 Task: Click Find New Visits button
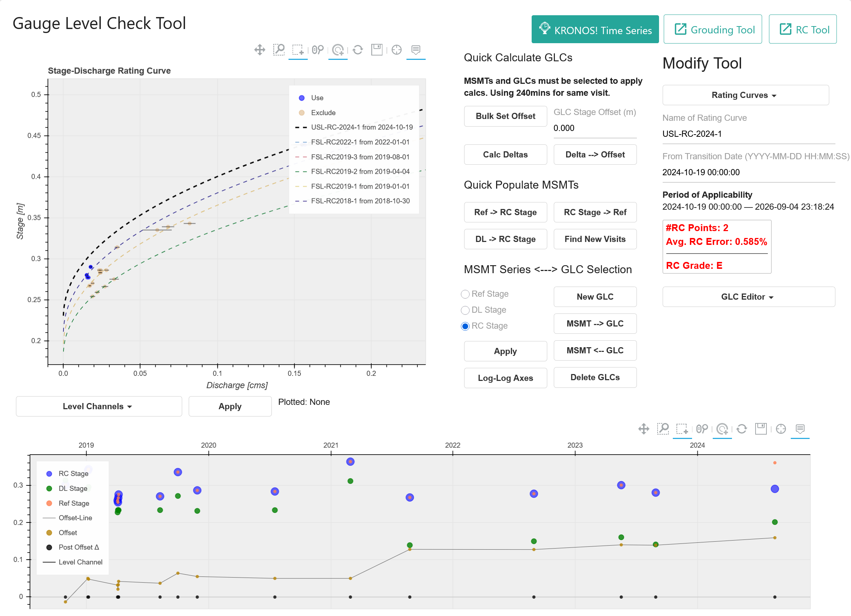click(x=595, y=239)
